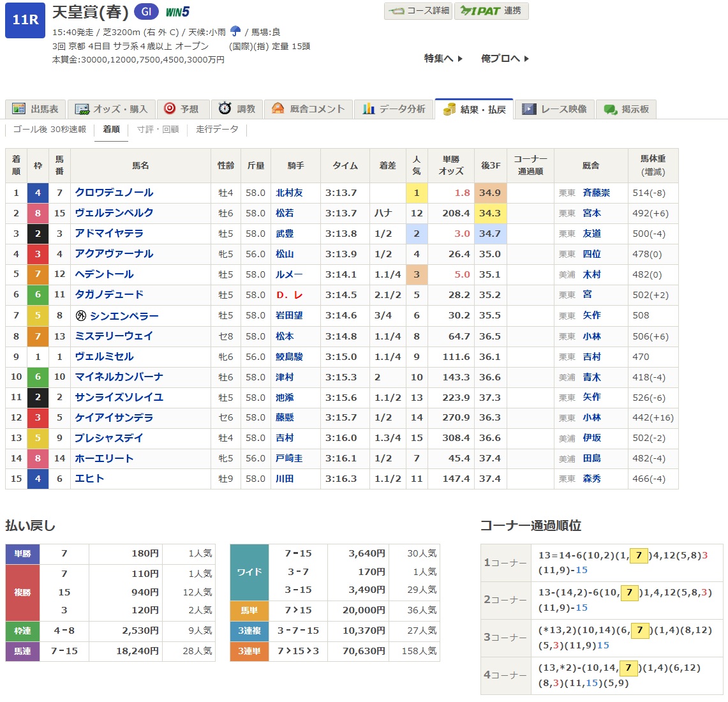Click the 予想 target icon
728x702 pixels.
coord(170,108)
